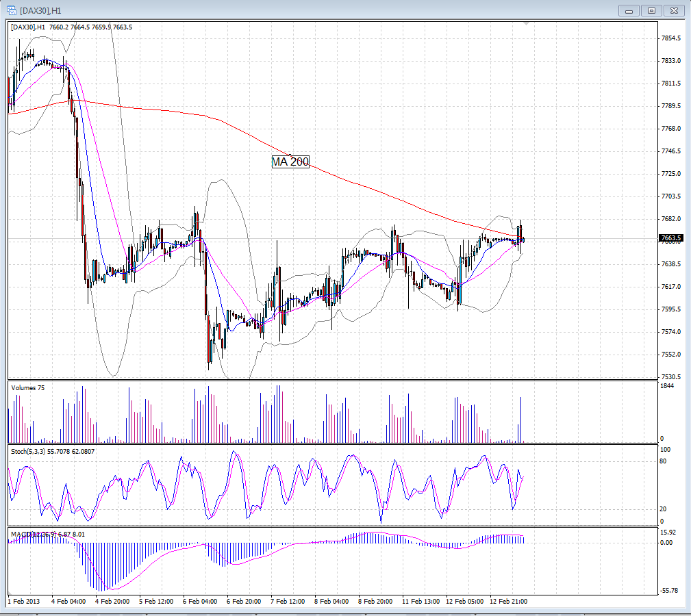Viewport: 691px width, 616px height.
Task: Click the 7617.0 price scale label
Action: tap(671, 287)
